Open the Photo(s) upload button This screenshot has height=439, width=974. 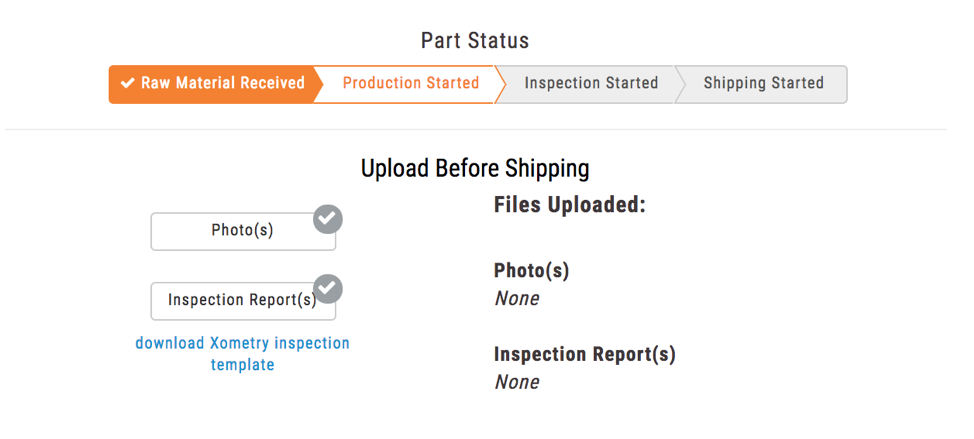tap(243, 231)
